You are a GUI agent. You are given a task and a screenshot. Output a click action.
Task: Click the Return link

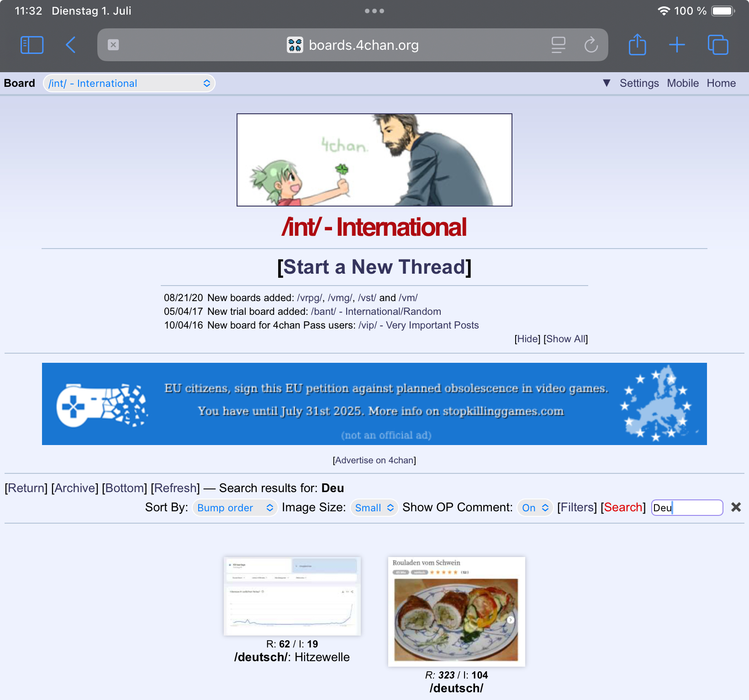[x=26, y=488]
